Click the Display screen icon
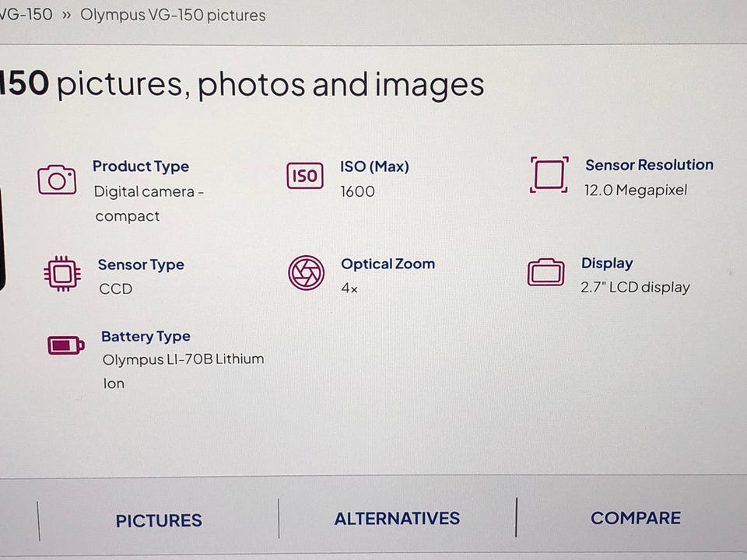 (546, 272)
